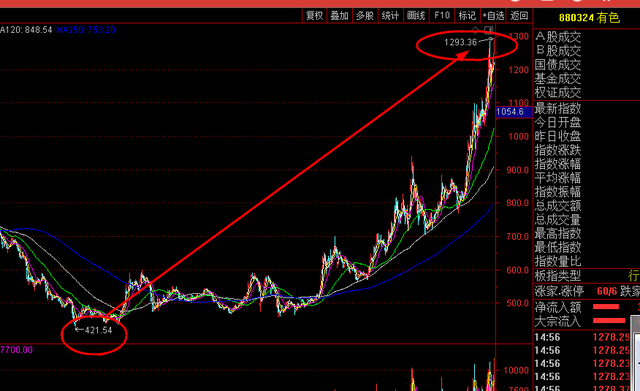Click the 1000 price axis label

pyautogui.click(x=518, y=137)
